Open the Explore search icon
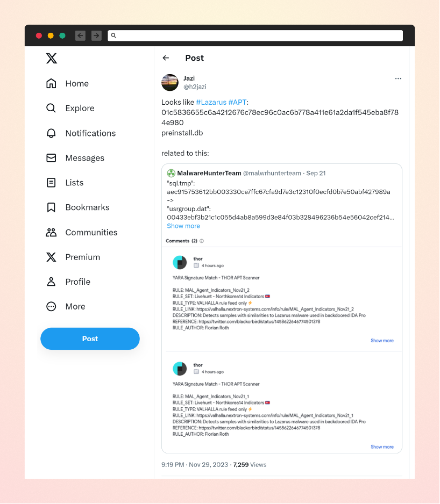 [51, 108]
